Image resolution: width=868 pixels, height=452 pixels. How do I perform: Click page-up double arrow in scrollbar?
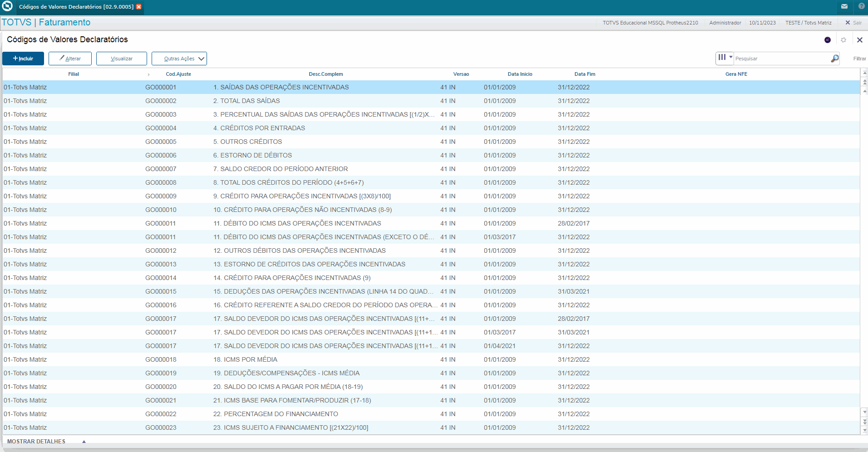(864, 82)
